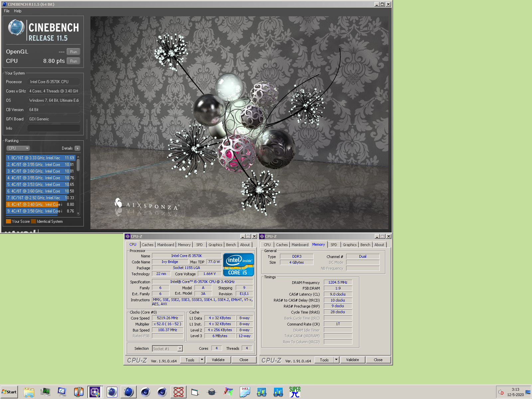Click the Cinebench sphere logo in the left panel
This screenshot has height=399, width=532.
tap(16, 28)
